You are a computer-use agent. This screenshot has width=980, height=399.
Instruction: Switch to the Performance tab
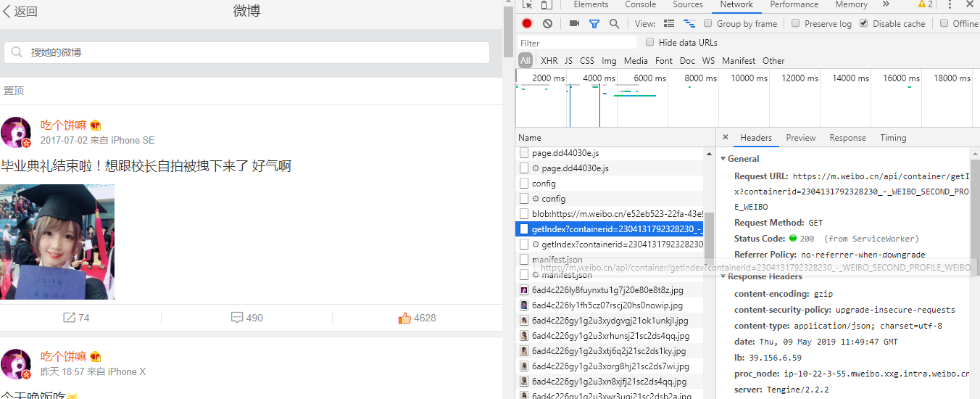[794, 4]
